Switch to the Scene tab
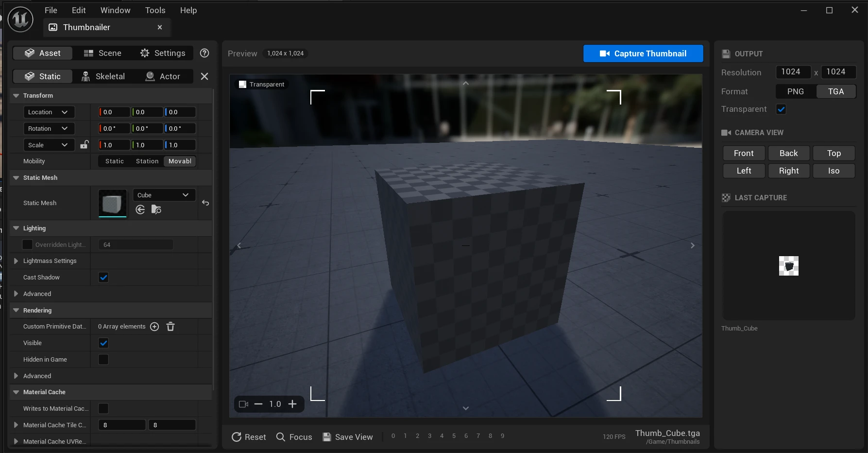This screenshot has width=868, height=453. tap(102, 53)
